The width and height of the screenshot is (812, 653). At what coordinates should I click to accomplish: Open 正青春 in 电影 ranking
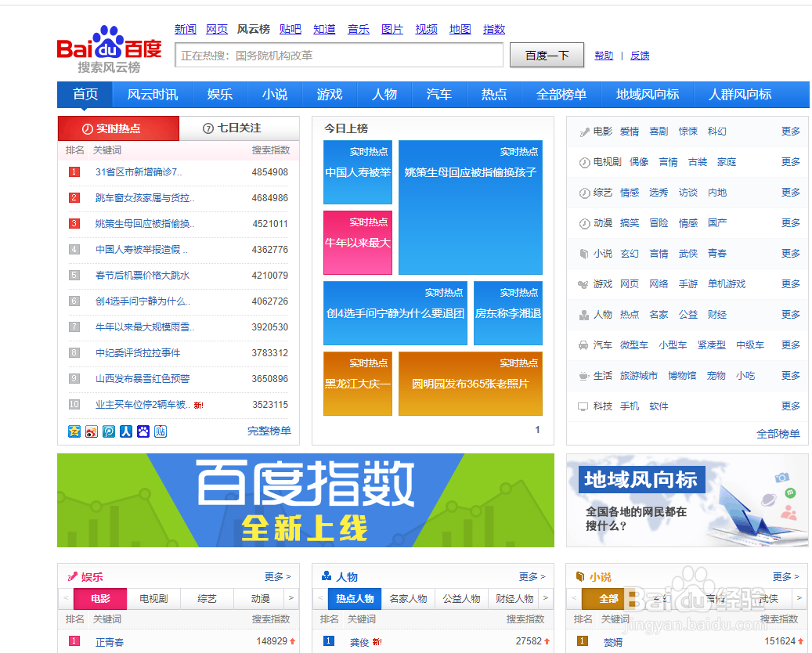110,642
